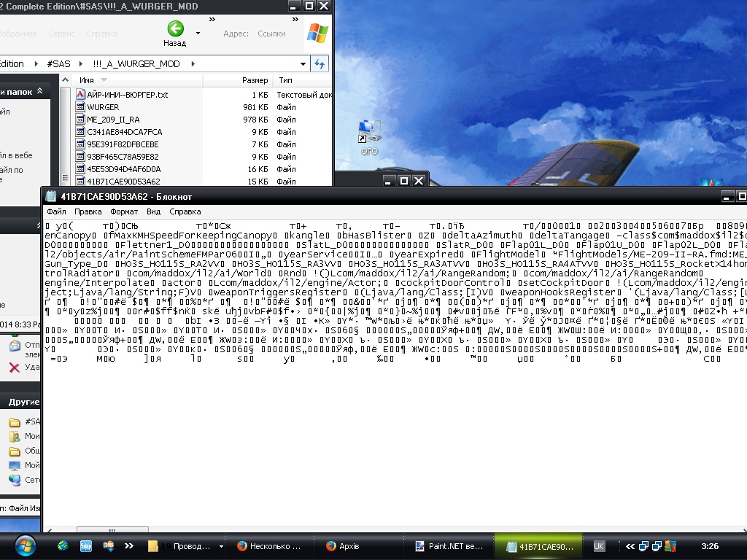Open the shared documents folder icon under Другие

(x=15, y=451)
